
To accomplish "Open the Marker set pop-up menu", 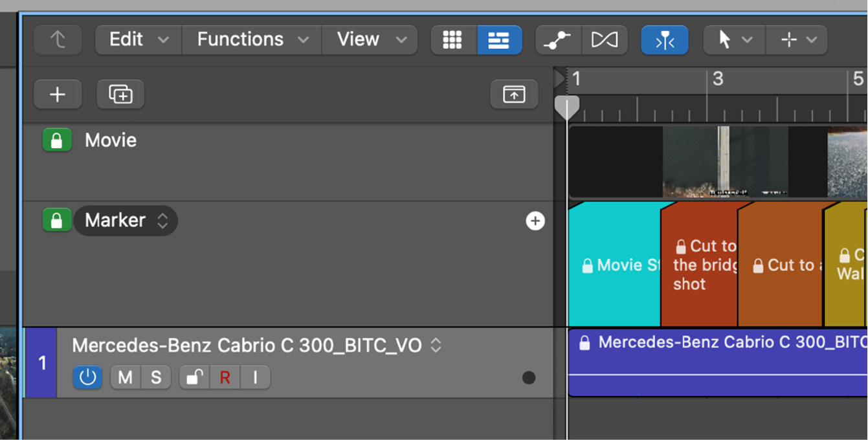I will [x=126, y=221].
